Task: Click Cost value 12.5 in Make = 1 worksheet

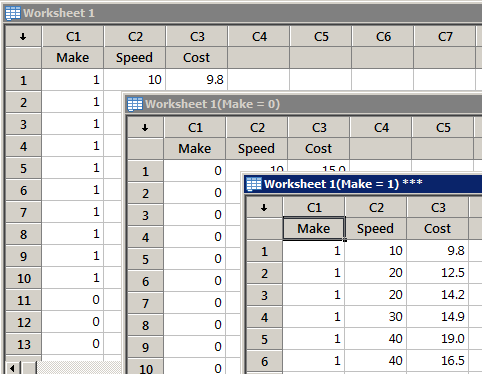Action: coord(438,273)
